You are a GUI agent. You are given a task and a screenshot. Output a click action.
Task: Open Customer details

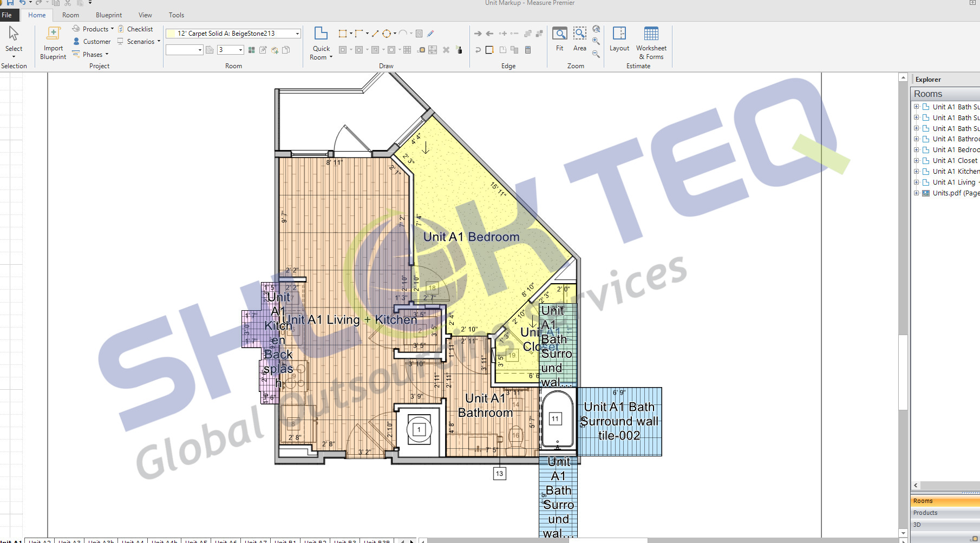coord(92,41)
